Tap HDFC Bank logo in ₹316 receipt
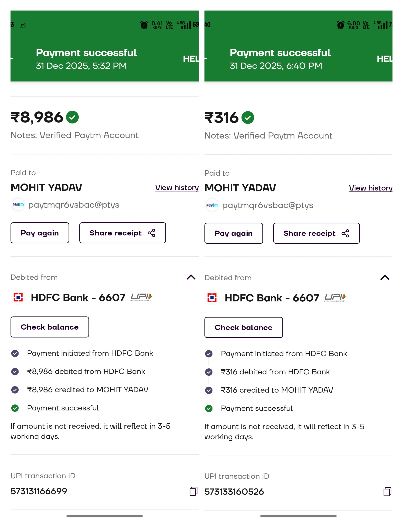The height and width of the screenshot is (532, 403). [x=212, y=298]
